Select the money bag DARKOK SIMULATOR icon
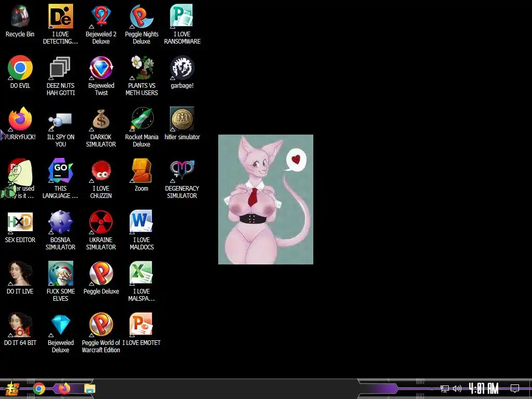532x399 pixels. [101, 119]
